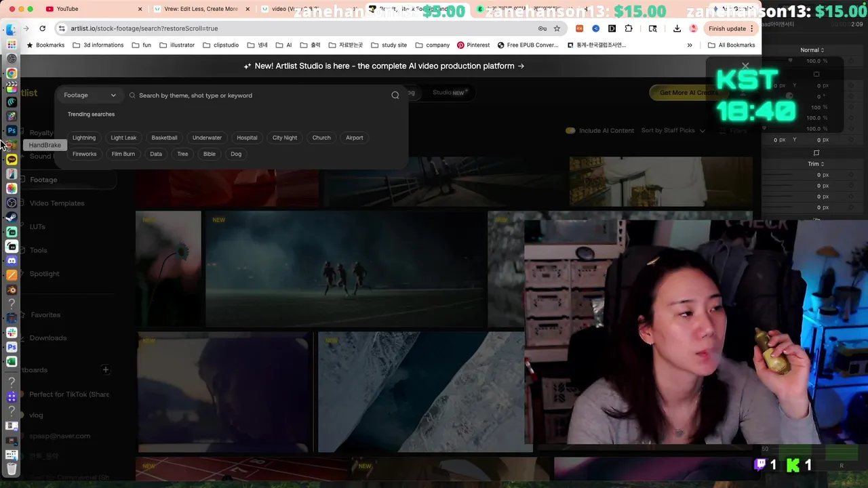
Task: Open Excel from the Dock
Action: point(12,362)
